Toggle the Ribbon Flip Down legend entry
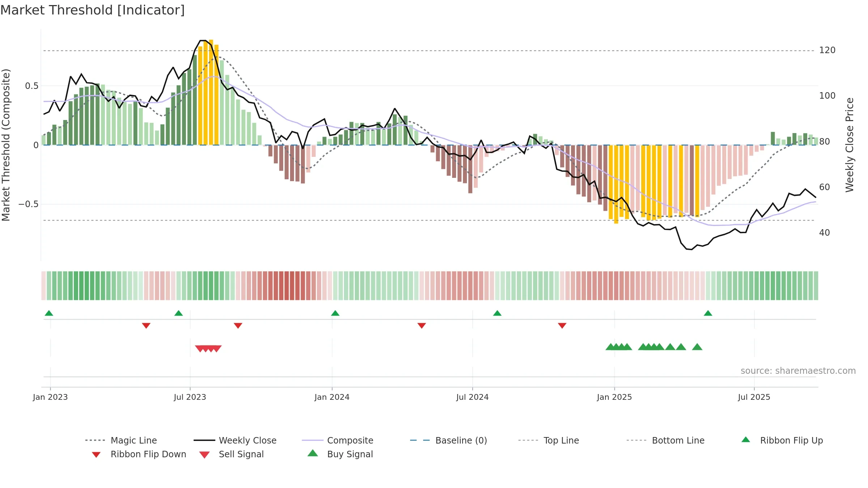The image size is (868, 488). tap(139, 454)
